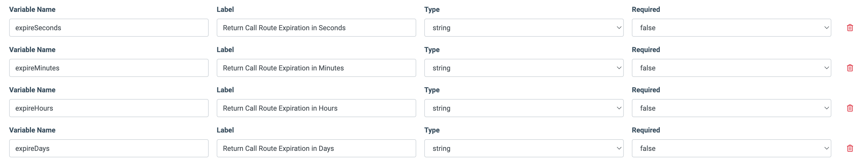
Task: Open the Required dropdown for expireSeconds
Action: coord(731,28)
